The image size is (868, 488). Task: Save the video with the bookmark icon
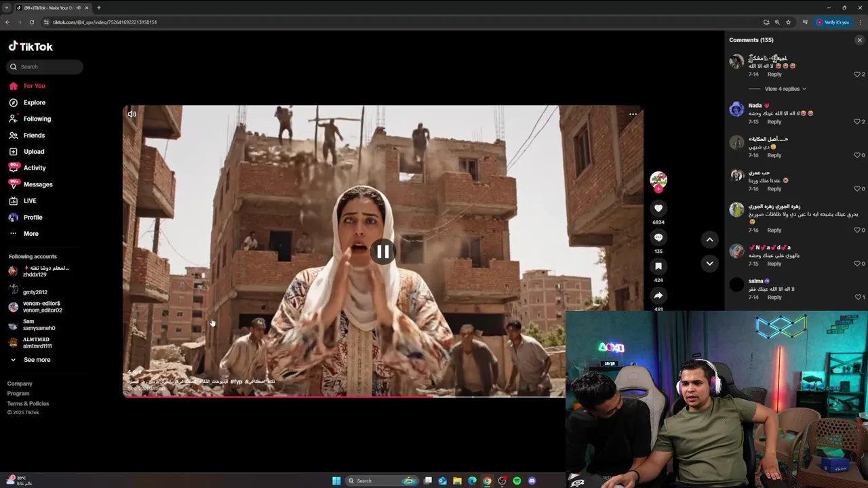point(658,266)
